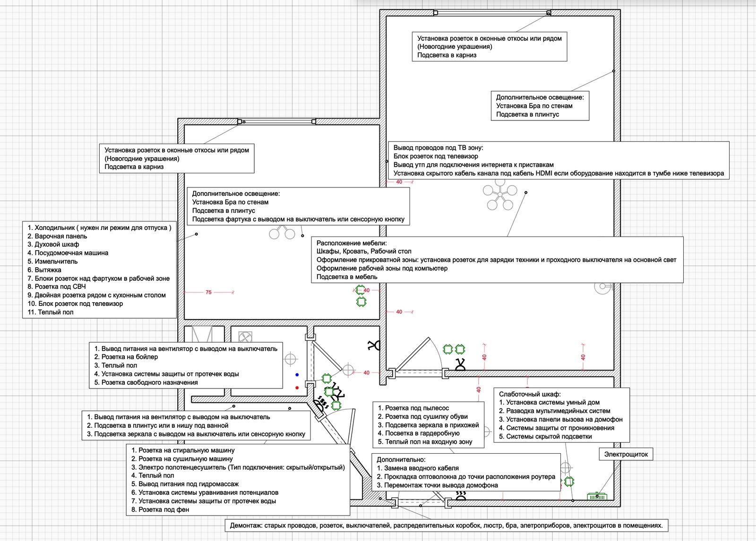
Task: Select large room 'Дополнительное освещение' note
Action: click(540, 106)
